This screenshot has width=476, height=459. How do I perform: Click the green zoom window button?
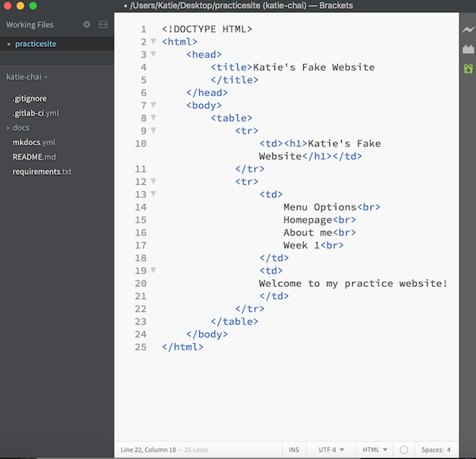[33, 6]
